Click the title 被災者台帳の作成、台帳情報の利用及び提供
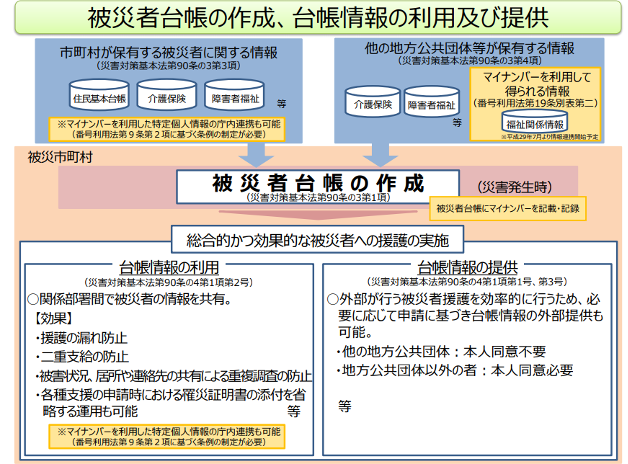This screenshot has width=628, height=464. click(318, 18)
